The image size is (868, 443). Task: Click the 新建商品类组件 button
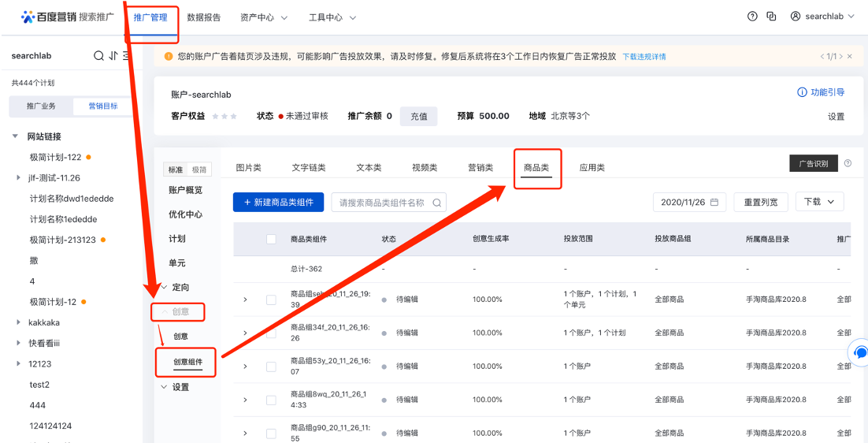pos(278,203)
